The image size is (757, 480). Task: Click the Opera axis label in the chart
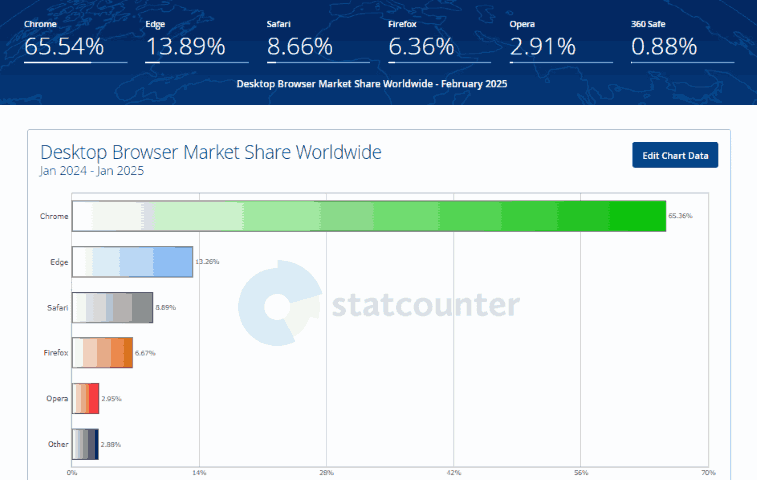[57, 399]
